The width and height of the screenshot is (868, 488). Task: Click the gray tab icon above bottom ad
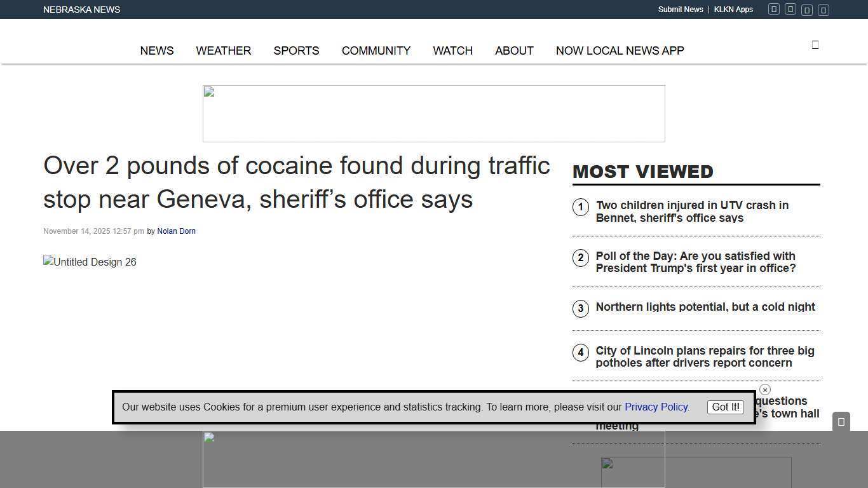coord(841,421)
